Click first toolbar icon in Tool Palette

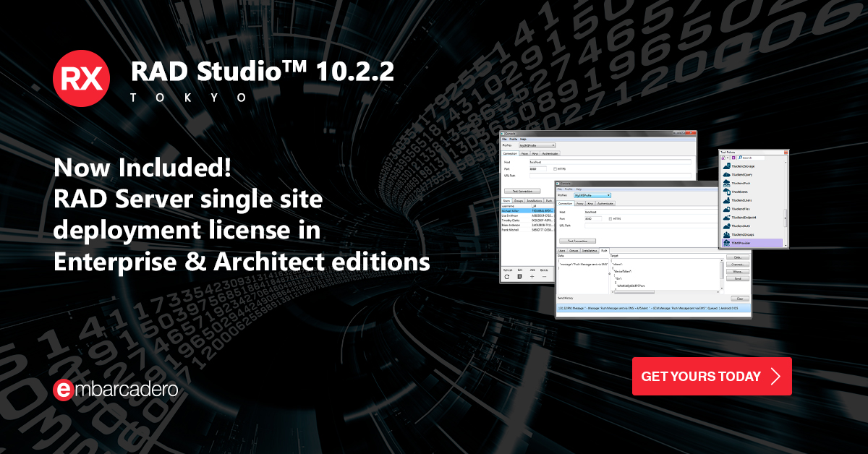pos(723,158)
